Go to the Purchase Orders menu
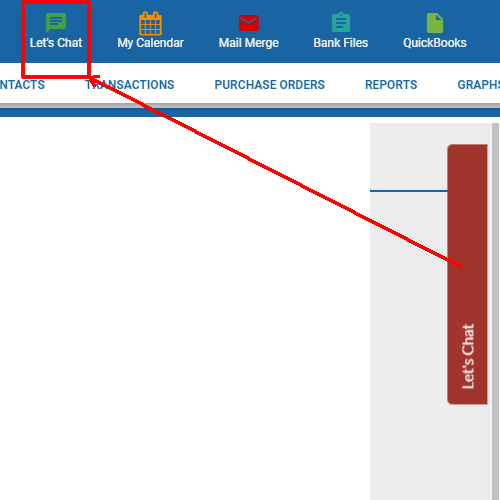Image resolution: width=500 pixels, height=500 pixels. pos(269,85)
